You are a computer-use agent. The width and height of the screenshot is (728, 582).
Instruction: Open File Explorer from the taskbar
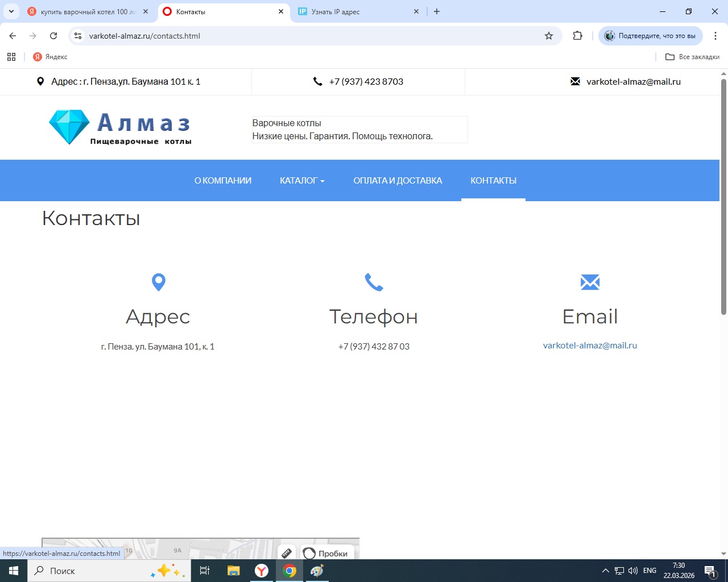(x=233, y=571)
